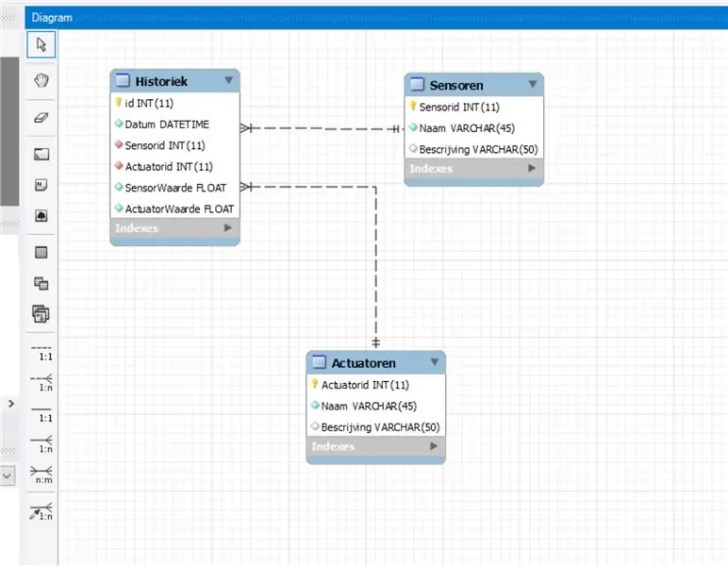Pick the dashed 1:1 non-identifying relationship
Screen dimensions: 728x566
click(41, 353)
